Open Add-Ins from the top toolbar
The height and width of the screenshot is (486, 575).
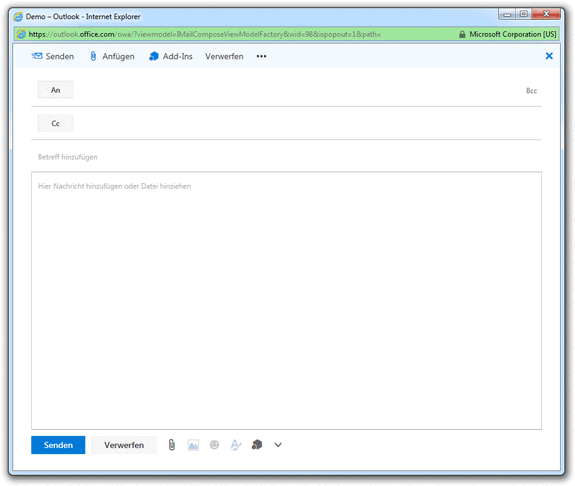point(171,56)
